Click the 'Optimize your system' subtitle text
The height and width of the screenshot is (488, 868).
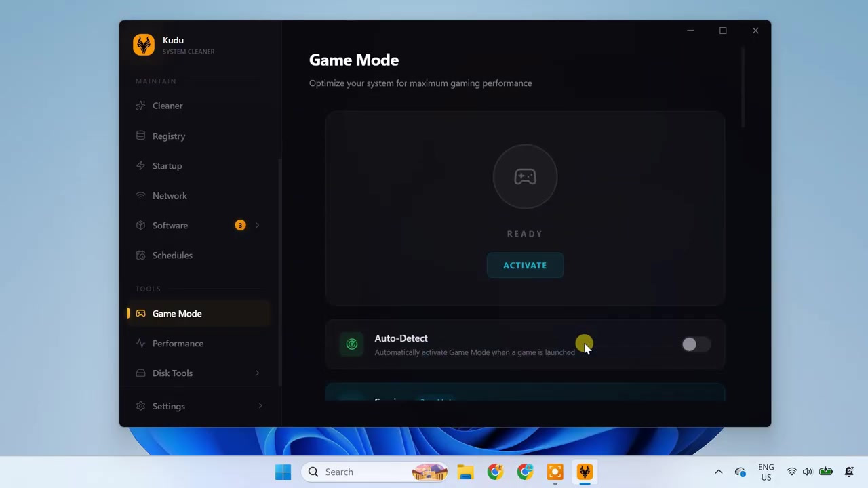(x=420, y=83)
